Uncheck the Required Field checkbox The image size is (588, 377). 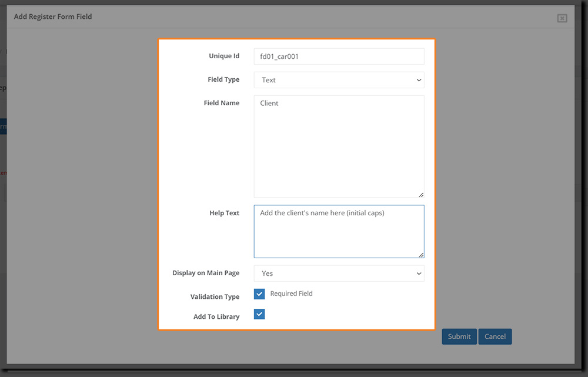[x=259, y=293]
